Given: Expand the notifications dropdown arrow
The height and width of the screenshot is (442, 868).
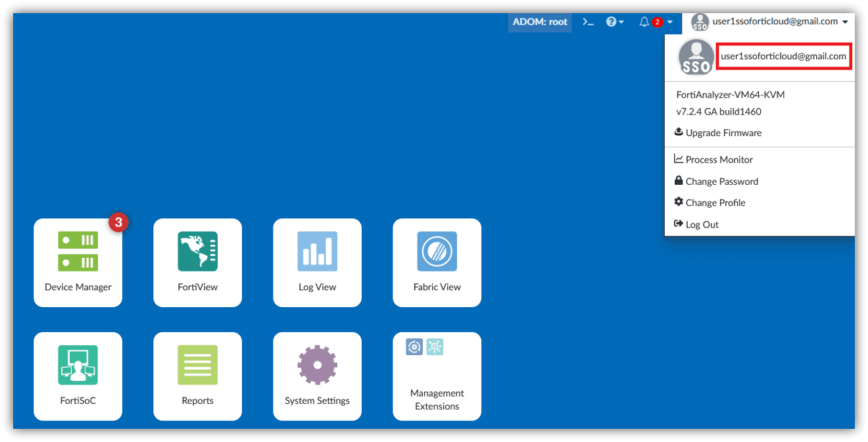Looking at the screenshot, I should coord(669,22).
